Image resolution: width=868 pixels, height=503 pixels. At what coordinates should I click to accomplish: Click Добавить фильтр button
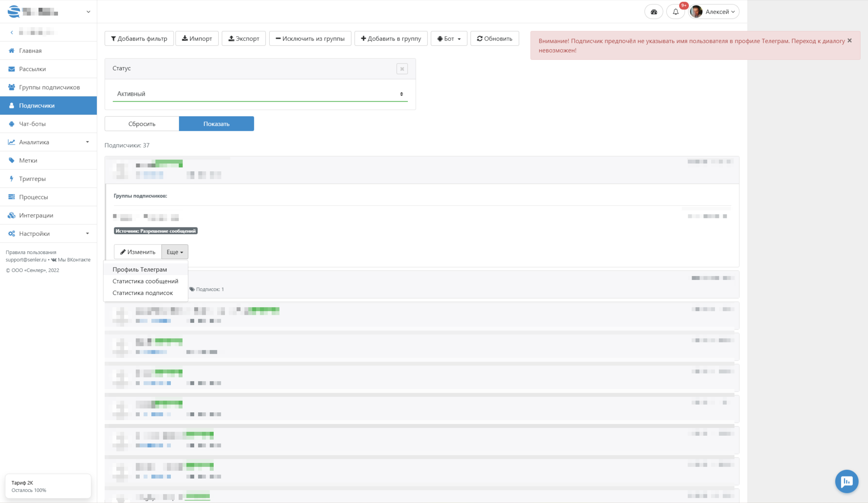139,39
